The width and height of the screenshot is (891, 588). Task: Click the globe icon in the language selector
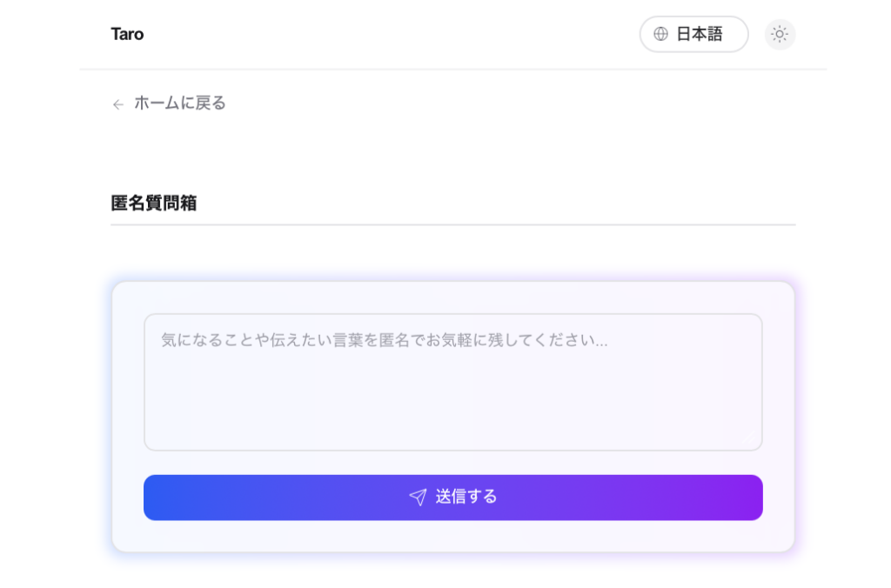[x=661, y=34]
